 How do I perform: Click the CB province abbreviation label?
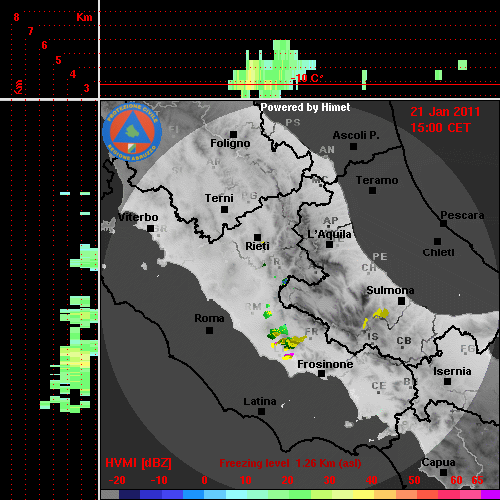tap(404, 341)
